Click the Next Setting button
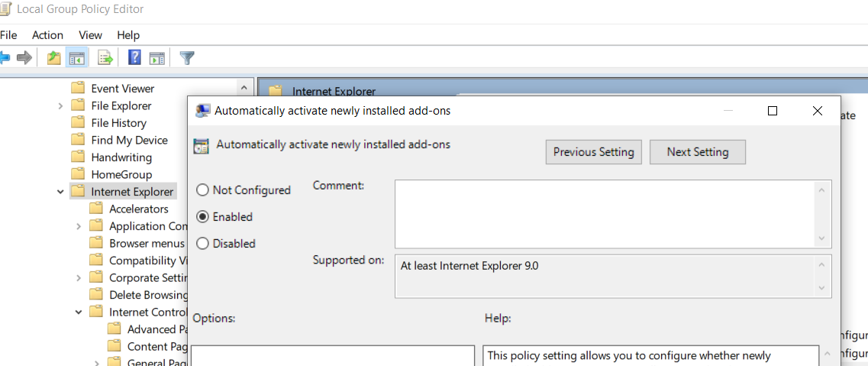This screenshot has width=868, height=366. point(697,152)
